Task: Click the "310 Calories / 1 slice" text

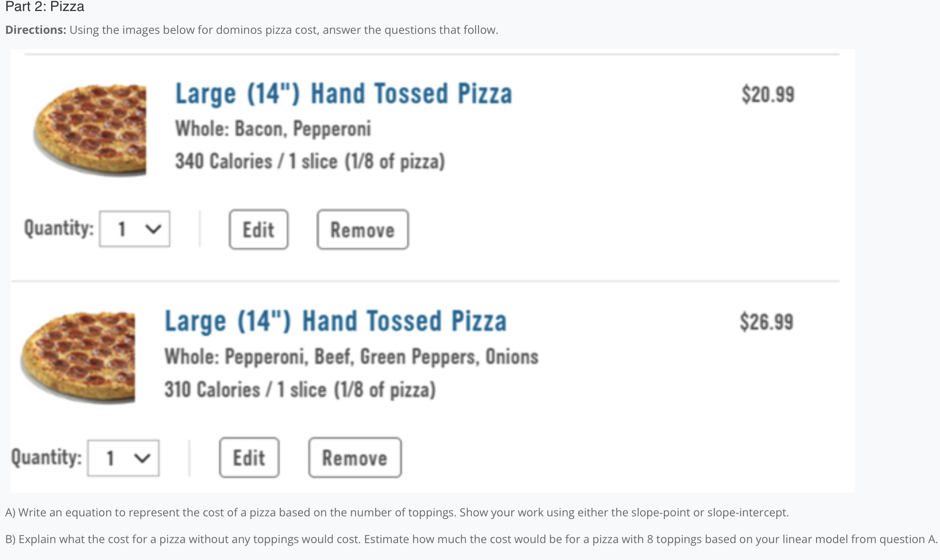Action: click(x=300, y=389)
